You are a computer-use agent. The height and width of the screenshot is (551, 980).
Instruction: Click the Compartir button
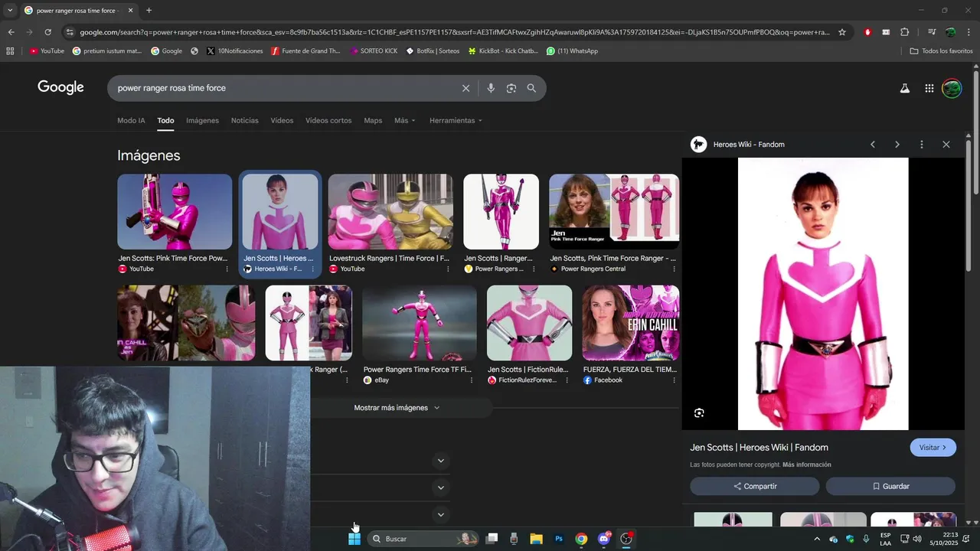(755, 486)
